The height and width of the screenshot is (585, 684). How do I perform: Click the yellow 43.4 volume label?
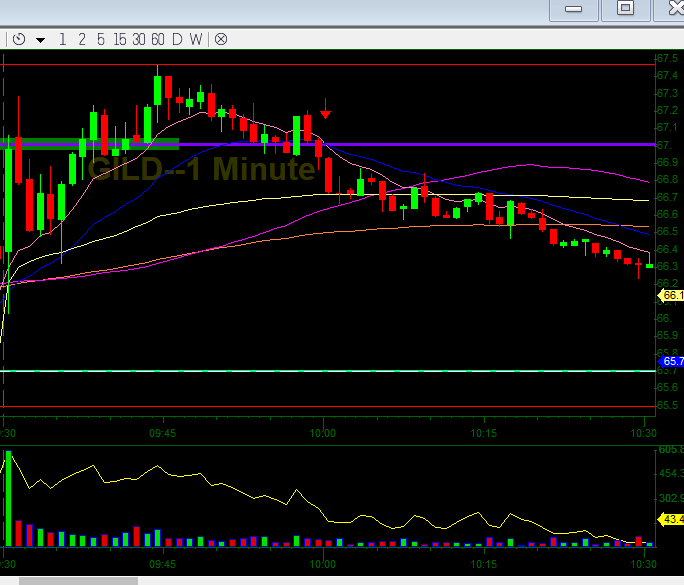(x=670, y=519)
